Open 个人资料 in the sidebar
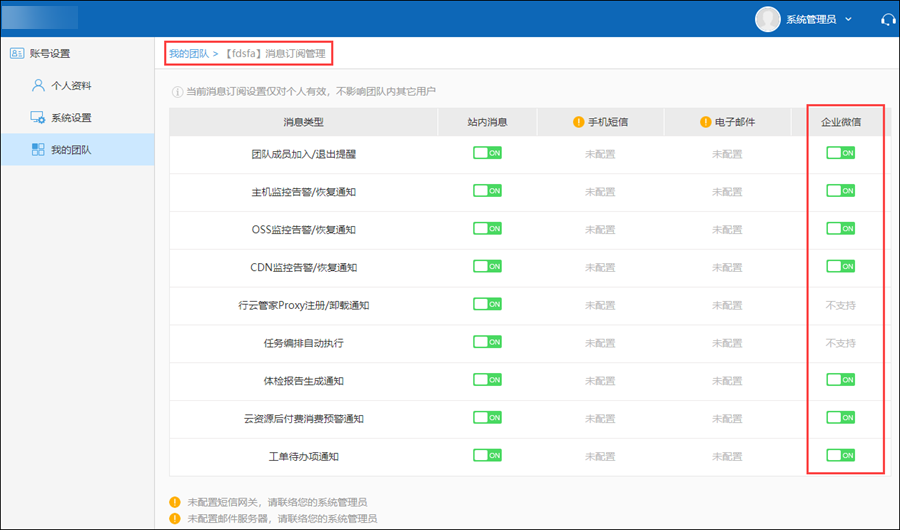This screenshot has width=900, height=530. pyautogui.click(x=71, y=86)
